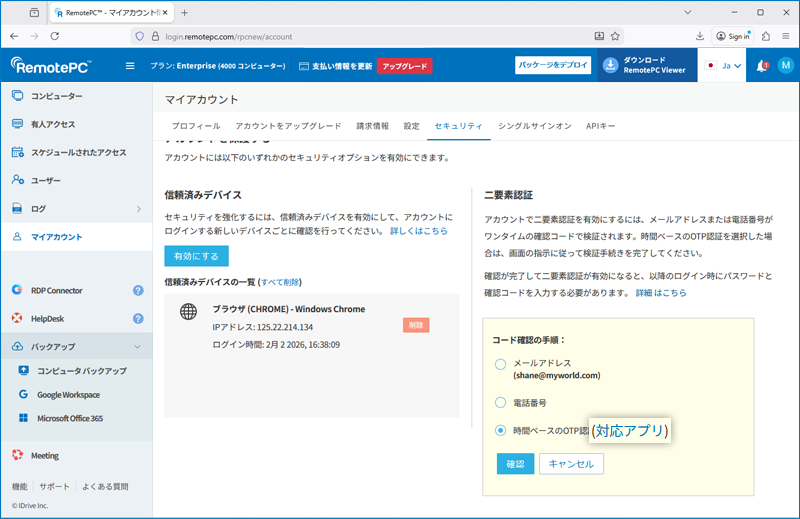This screenshot has height=519, width=800.
Task: Click the Microsoft Office 365 icon
Action: tap(23, 418)
